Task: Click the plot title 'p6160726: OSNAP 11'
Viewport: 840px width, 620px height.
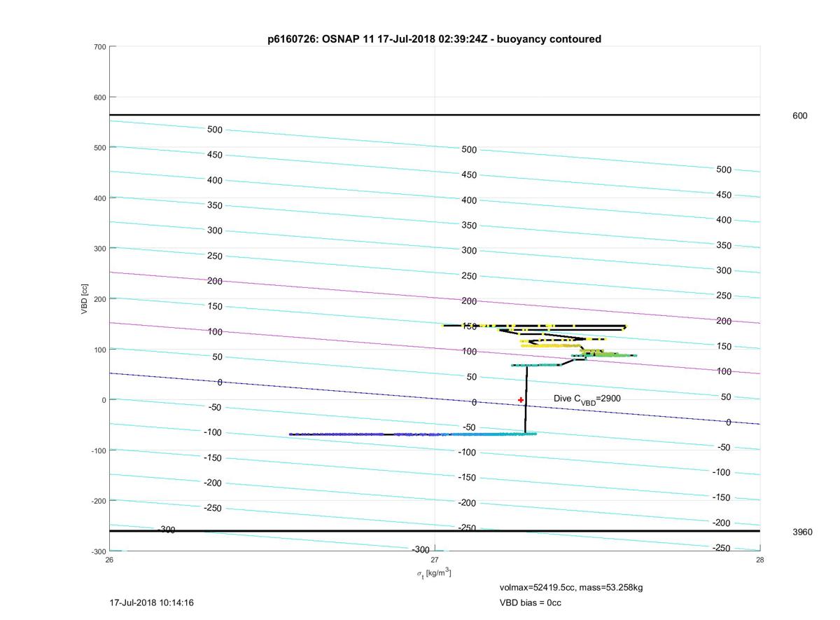Action: click(x=320, y=39)
